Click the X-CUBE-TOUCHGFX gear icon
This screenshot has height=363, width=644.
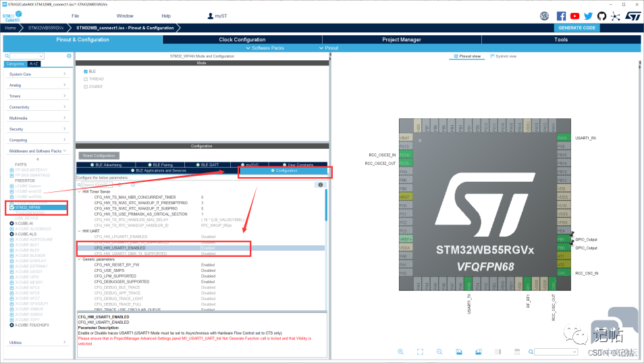pos(11,325)
